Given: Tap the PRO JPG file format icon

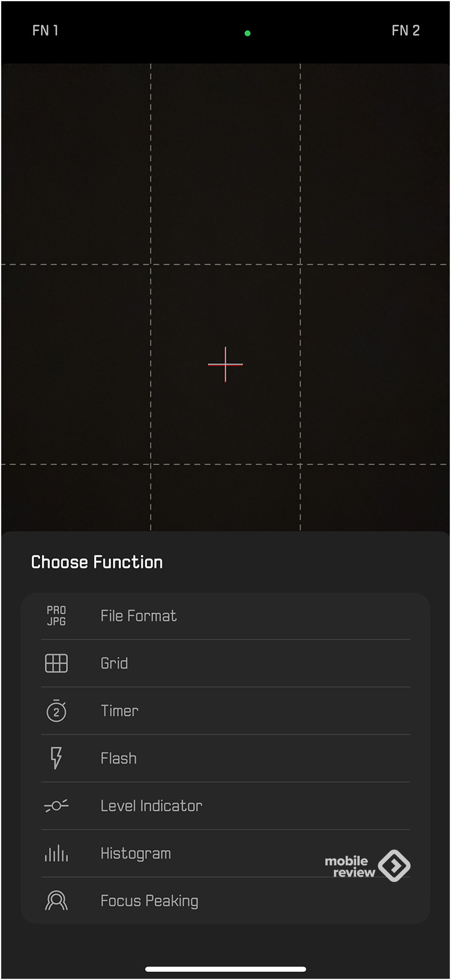Looking at the screenshot, I should coord(56,616).
